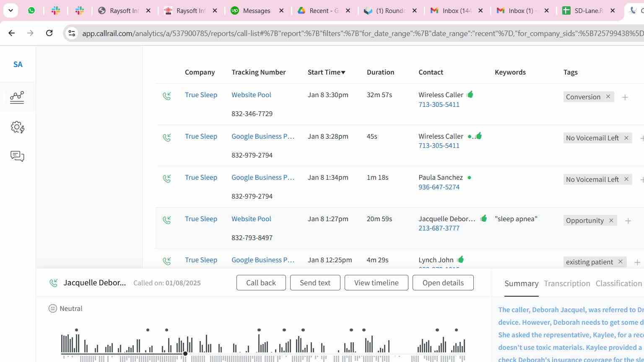
Task: Remove No Voicemail Left tag on 3:28pm call
Action: (x=626, y=138)
